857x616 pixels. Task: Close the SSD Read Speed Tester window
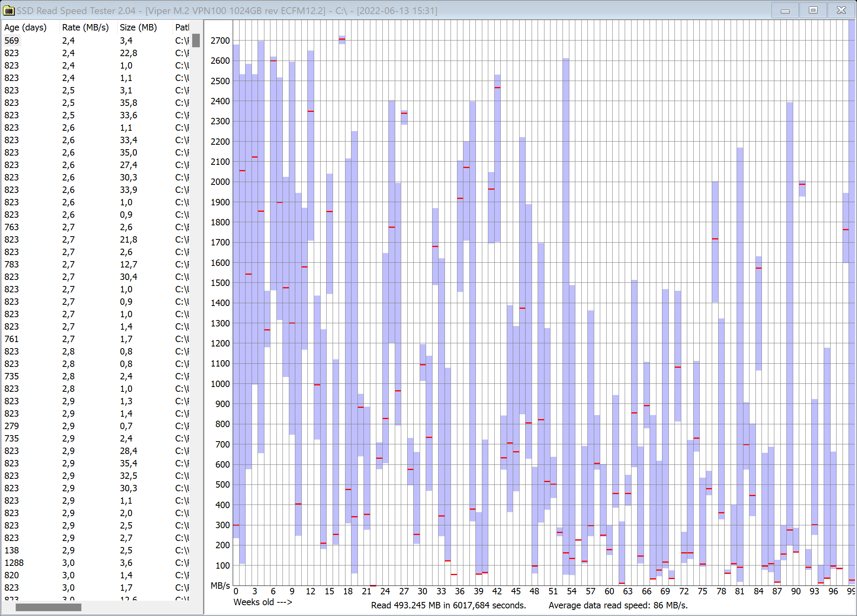tap(841, 10)
